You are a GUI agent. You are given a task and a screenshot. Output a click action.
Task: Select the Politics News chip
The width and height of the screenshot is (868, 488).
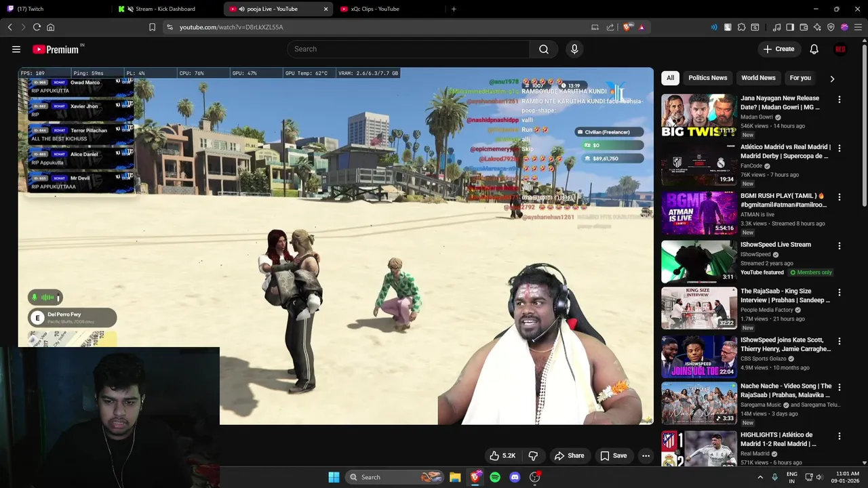point(707,78)
